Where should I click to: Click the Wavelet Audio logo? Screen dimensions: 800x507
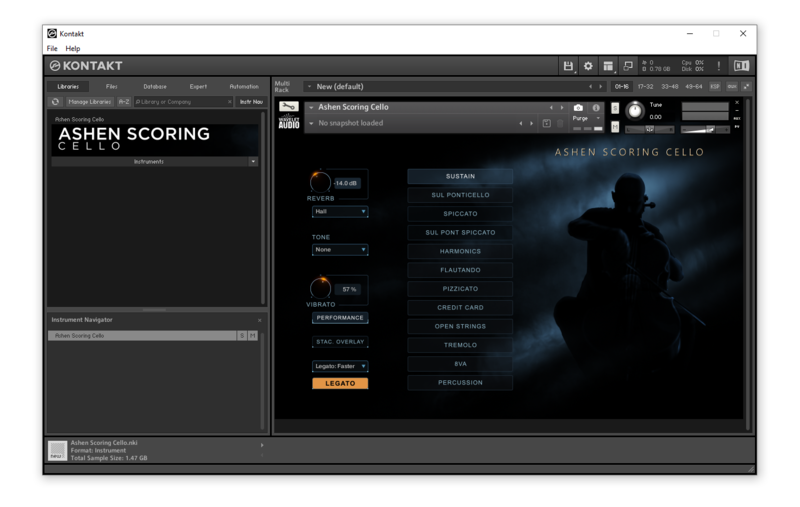click(x=289, y=122)
